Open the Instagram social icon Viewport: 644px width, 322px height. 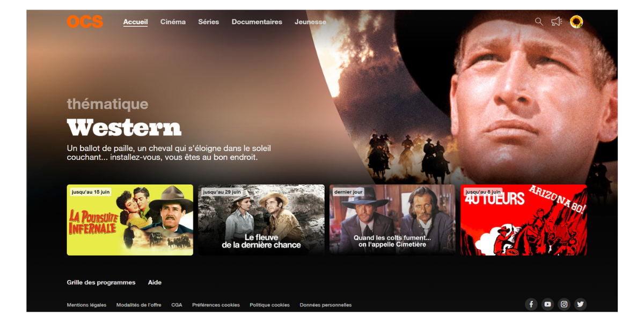[x=564, y=304]
